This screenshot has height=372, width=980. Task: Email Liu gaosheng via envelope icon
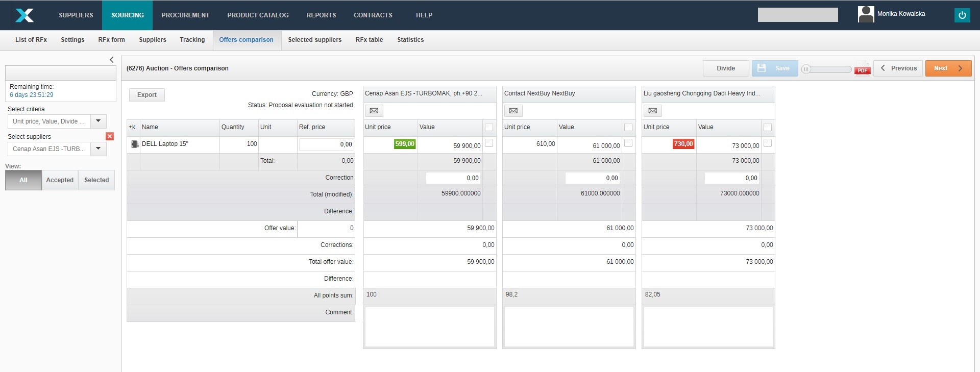pos(652,111)
